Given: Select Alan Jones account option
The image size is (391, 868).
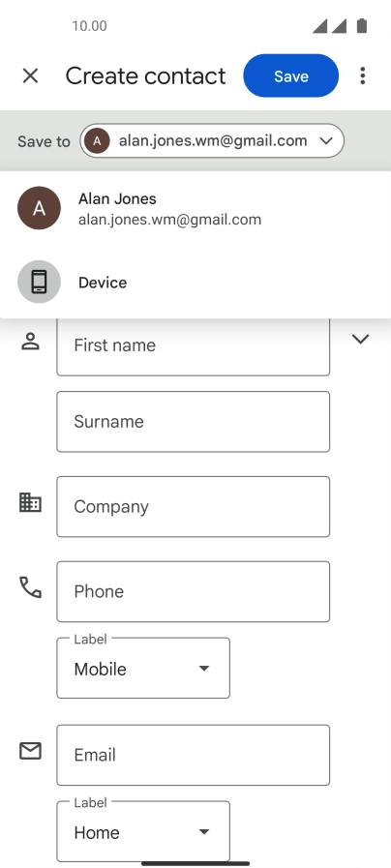Looking at the screenshot, I should 195,209.
